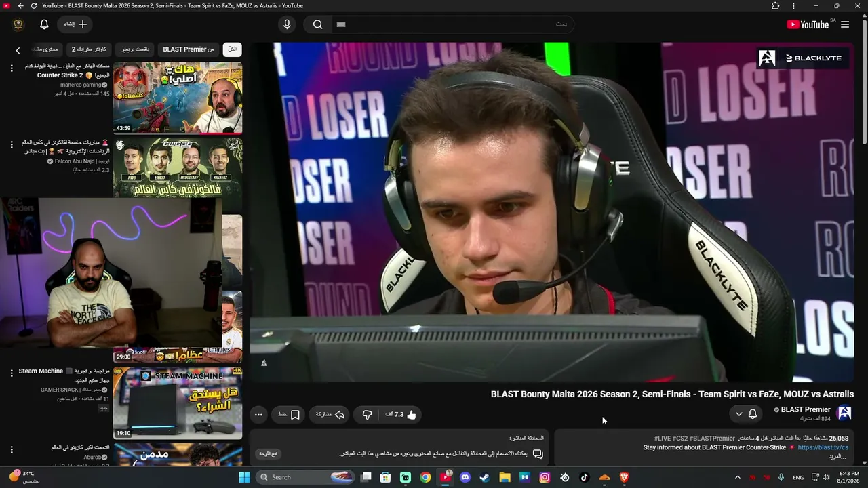868x488 pixels.
Task: Open the Counter Strike 2 hacker video thumbnail
Action: point(178,98)
